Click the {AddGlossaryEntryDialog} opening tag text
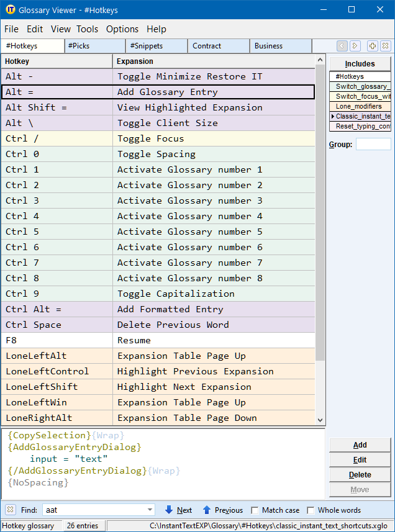 (x=75, y=447)
